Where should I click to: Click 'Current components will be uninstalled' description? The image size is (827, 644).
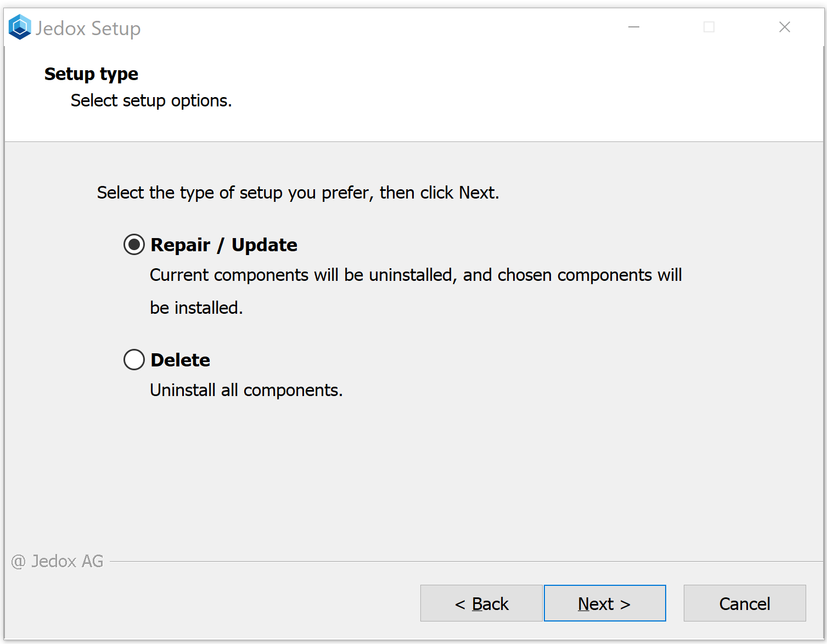pyautogui.click(x=415, y=275)
